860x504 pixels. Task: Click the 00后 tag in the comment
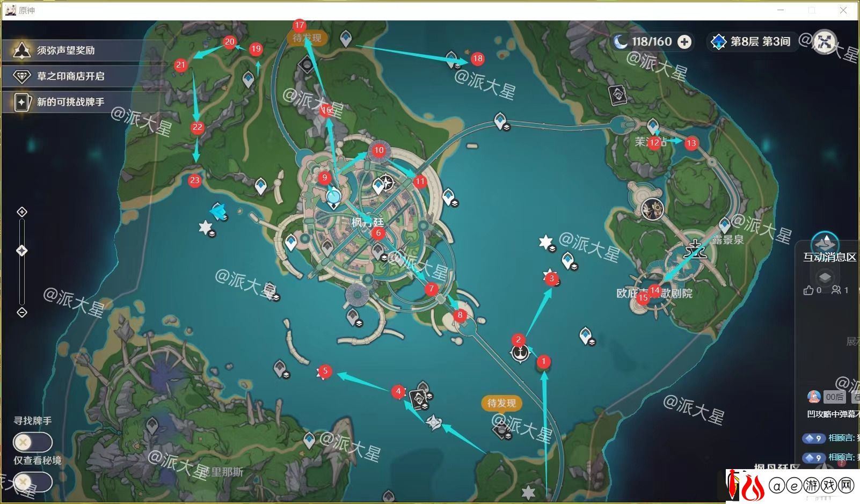tap(835, 397)
